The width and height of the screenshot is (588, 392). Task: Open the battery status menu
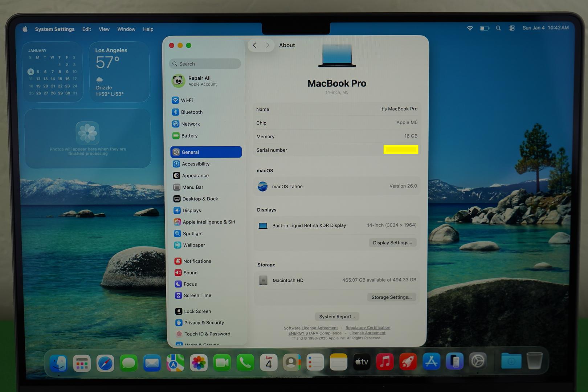pyautogui.click(x=484, y=28)
